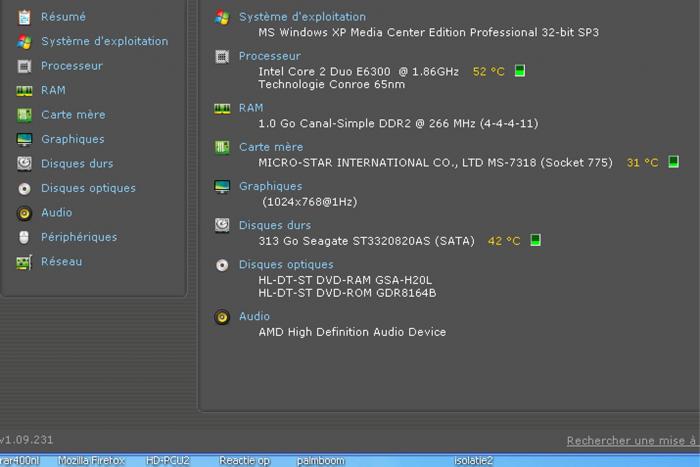The width and height of the screenshot is (700, 467).
Task: Click the Audio heading in summary
Action: coord(254,317)
